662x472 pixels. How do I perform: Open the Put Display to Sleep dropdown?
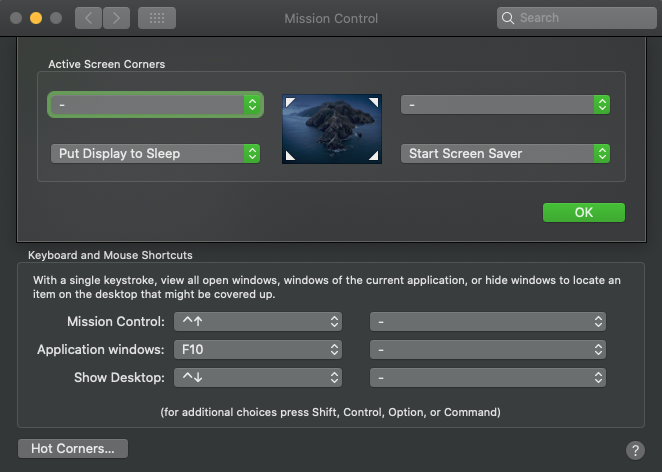155,154
